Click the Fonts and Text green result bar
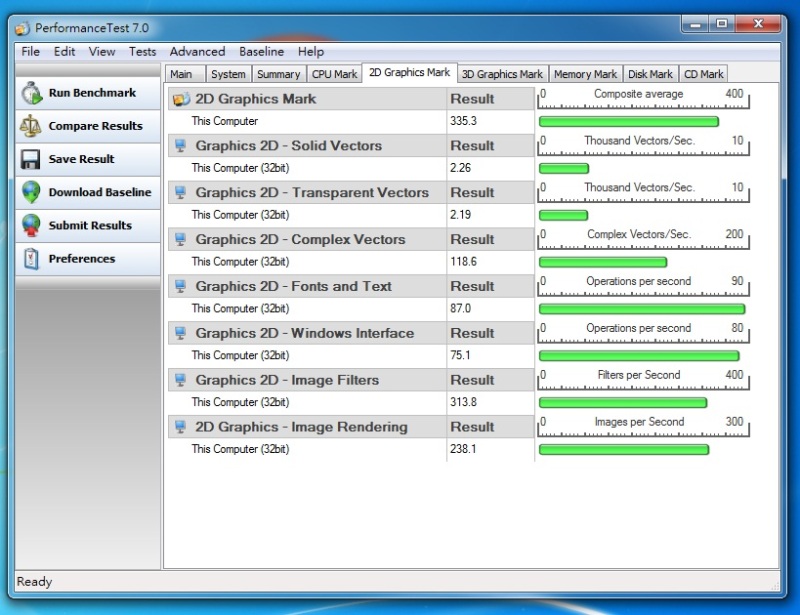This screenshot has height=615, width=800. coord(642,309)
